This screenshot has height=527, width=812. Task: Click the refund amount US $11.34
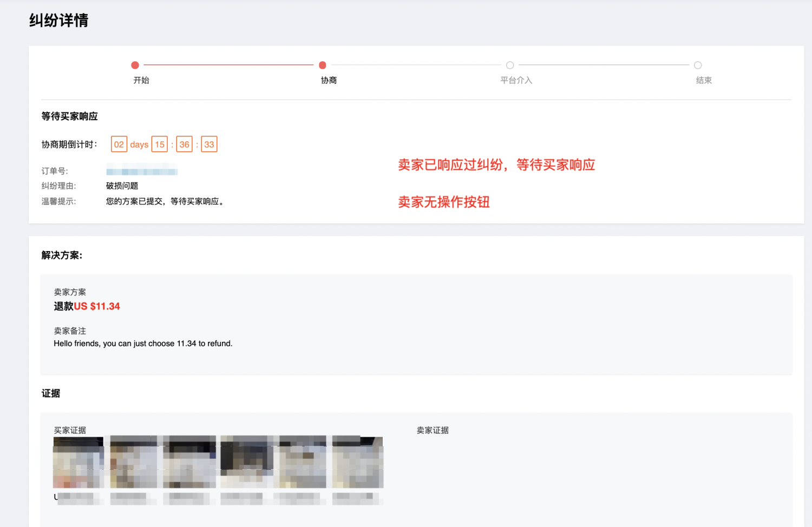[x=97, y=306]
